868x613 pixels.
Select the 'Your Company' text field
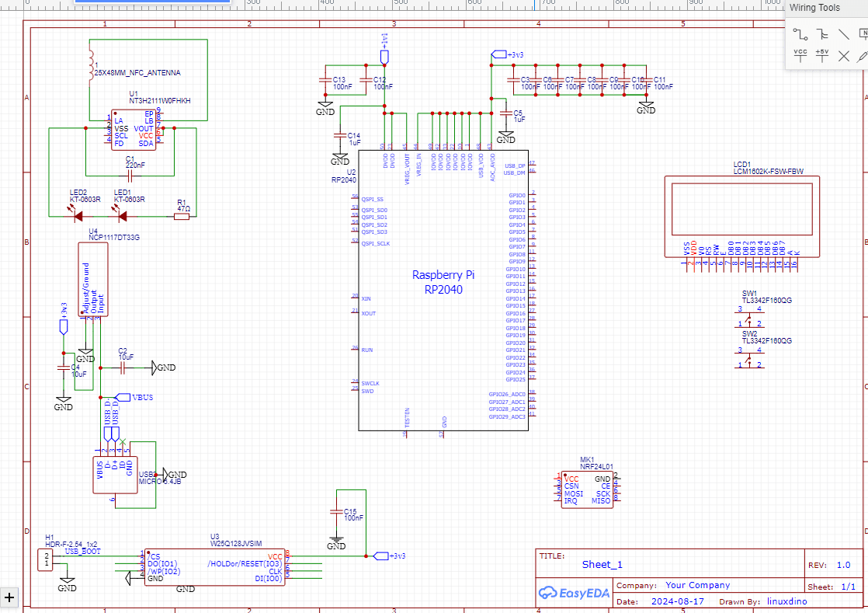click(x=697, y=585)
